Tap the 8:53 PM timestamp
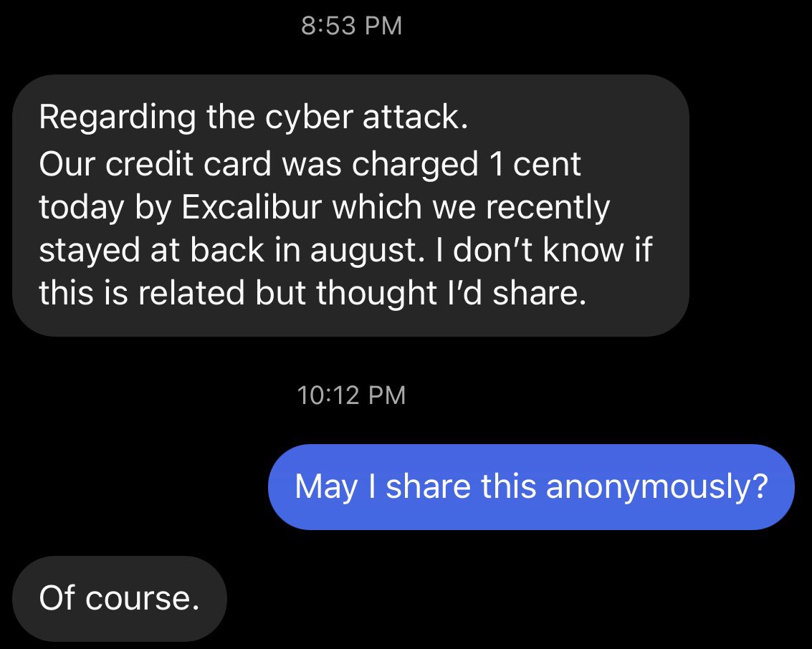Image resolution: width=812 pixels, height=649 pixels. [x=351, y=26]
